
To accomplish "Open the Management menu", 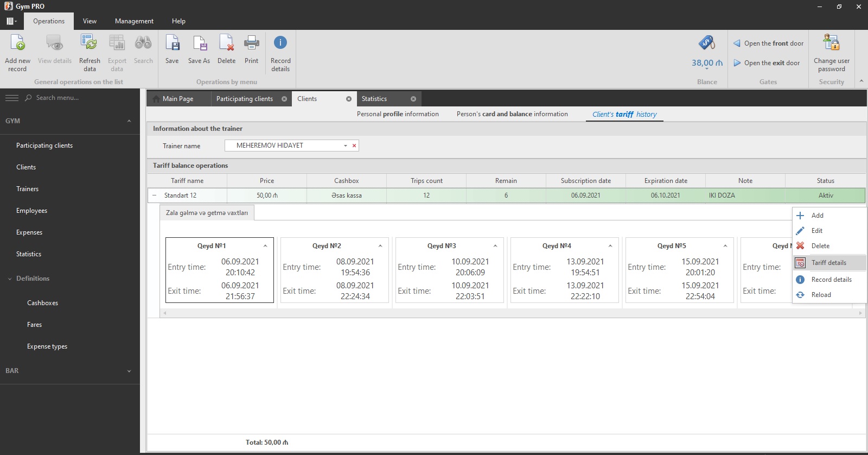I will click(134, 21).
